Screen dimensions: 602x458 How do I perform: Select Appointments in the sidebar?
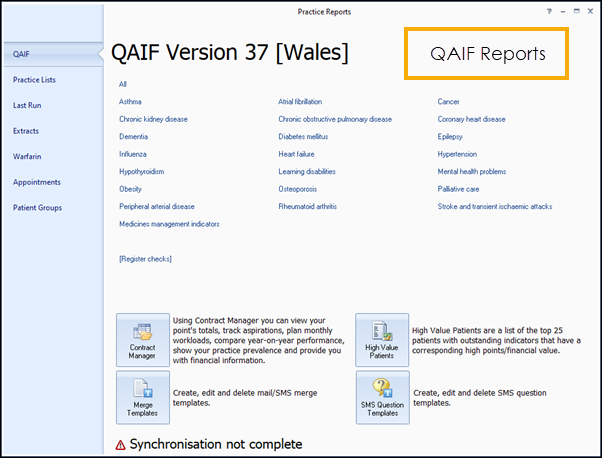pyautogui.click(x=36, y=182)
